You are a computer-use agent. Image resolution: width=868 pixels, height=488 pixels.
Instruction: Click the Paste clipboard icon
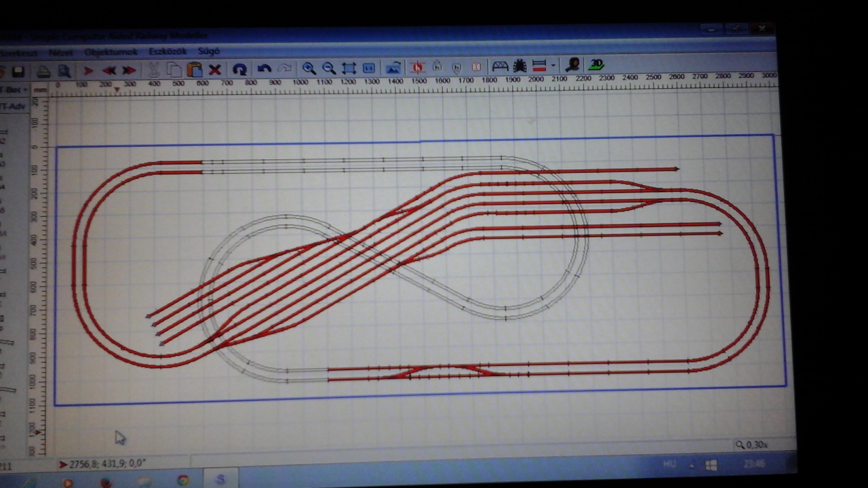pos(195,69)
